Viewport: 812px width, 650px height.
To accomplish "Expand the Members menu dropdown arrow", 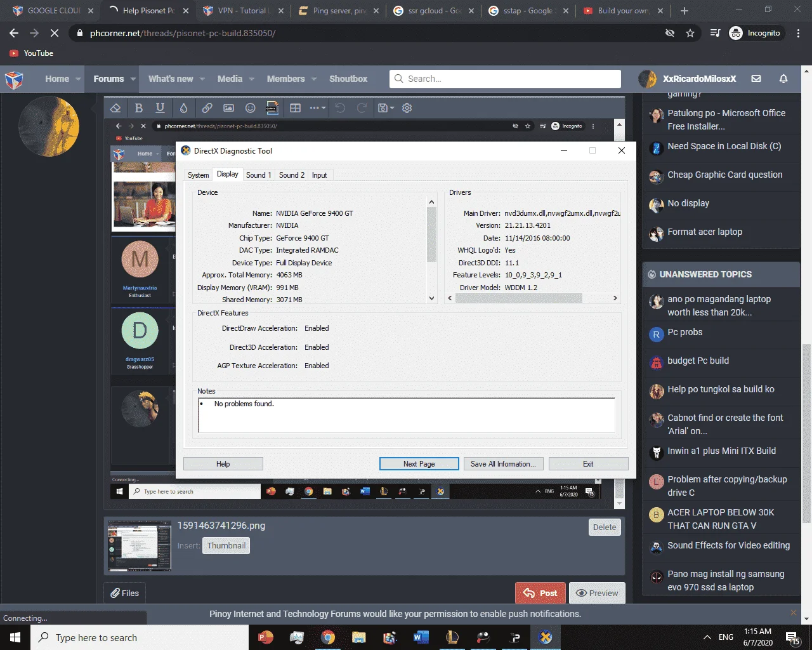I will point(314,79).
